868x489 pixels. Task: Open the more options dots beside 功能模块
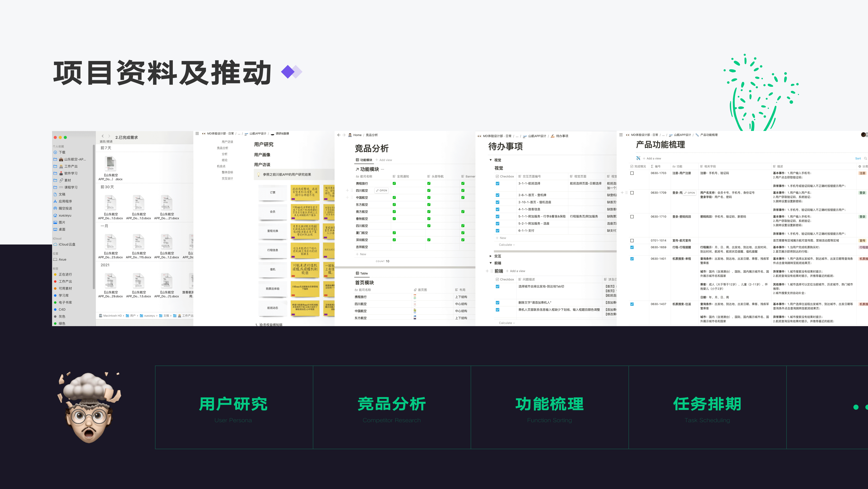click(383, 169)
